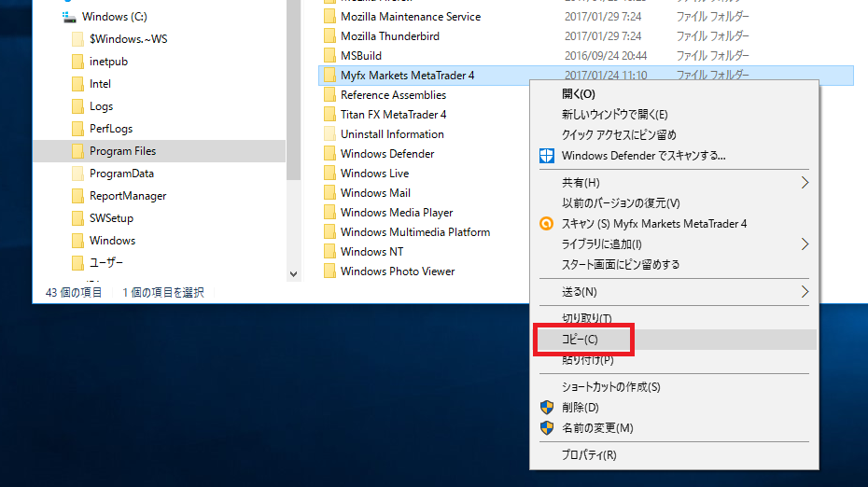
Task: Click status bar text 43 個の項目
Action: pos(74,293)
